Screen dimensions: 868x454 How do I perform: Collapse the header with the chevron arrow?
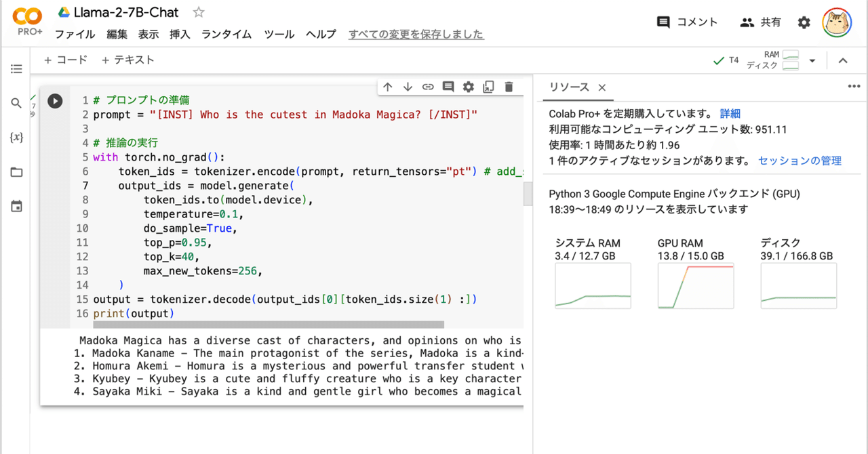[x=843, y=60]
